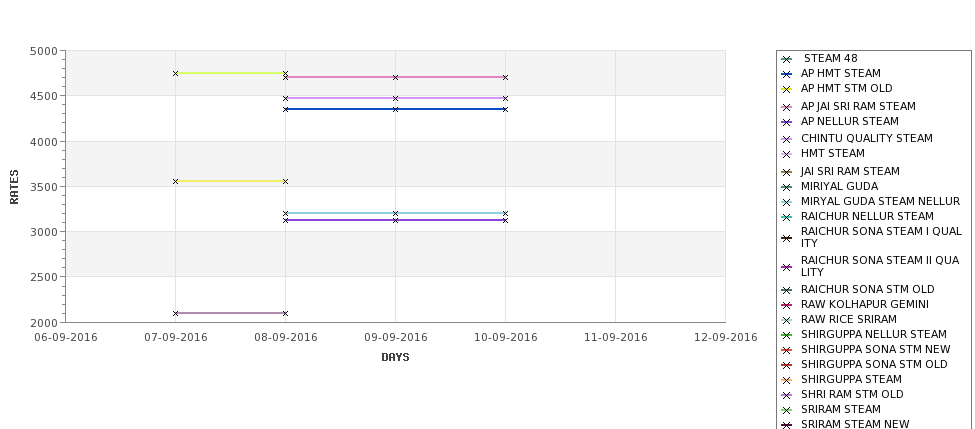Click the 5000 value on the rates axis
The image size is (975, 429).
tap(43, 51)
